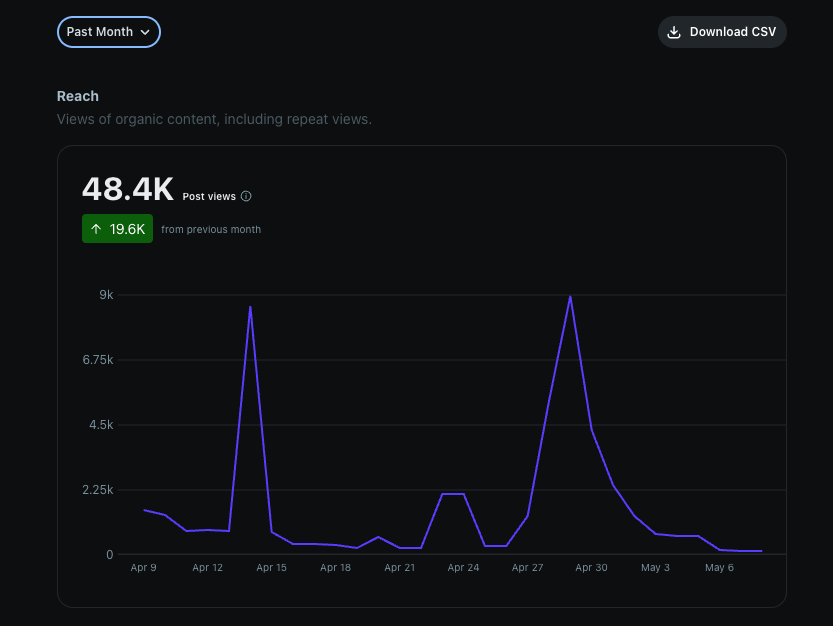Image resolution: width=833 pixels, height=626 pixels.
Task: Click the Apr 24 x-axis label
Action: (463, 568)
